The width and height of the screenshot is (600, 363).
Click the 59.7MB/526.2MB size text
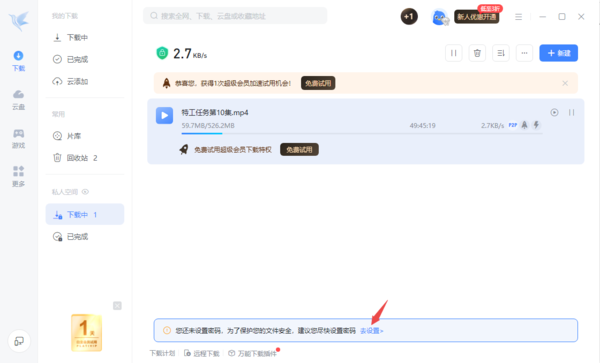(208, 125)
